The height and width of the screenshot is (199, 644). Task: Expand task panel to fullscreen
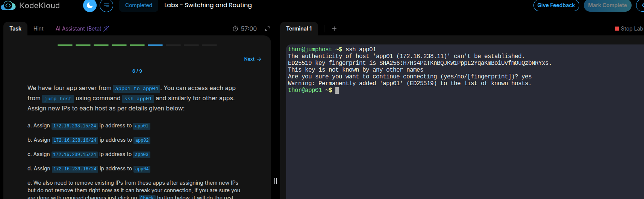[267, 29]
